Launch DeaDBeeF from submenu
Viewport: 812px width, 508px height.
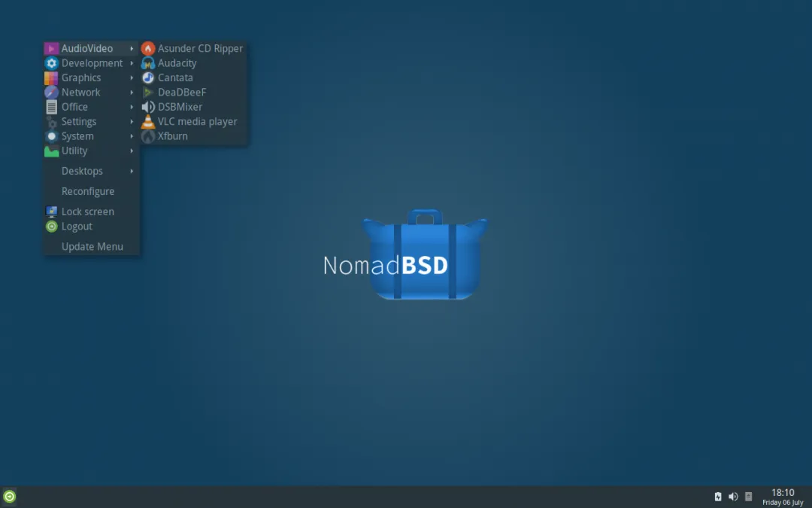click(x=194, y=93)
